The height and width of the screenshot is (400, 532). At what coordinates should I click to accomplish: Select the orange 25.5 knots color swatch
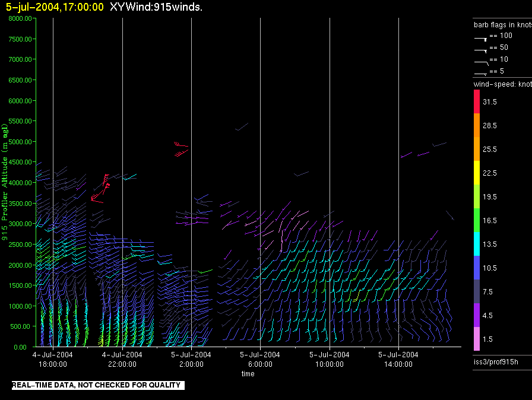click(477, 149)
